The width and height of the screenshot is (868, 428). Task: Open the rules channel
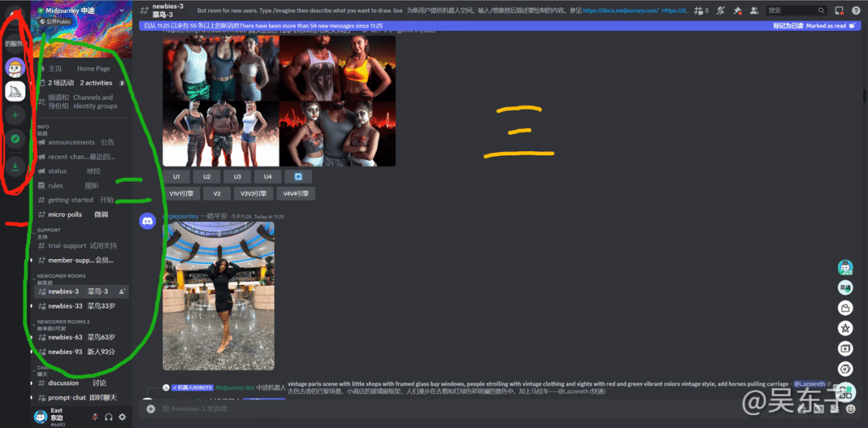(81, 186)
